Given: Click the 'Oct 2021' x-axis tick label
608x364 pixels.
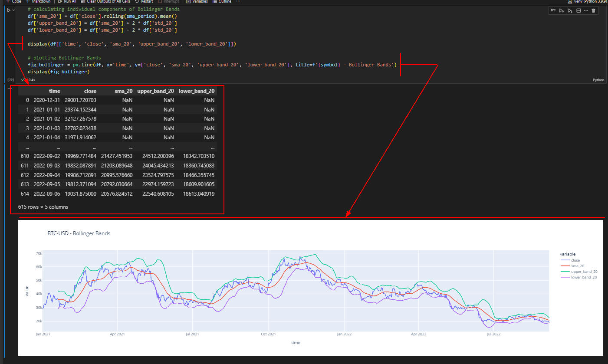Looking at the screenshot, I should click(x=268, y=334).
